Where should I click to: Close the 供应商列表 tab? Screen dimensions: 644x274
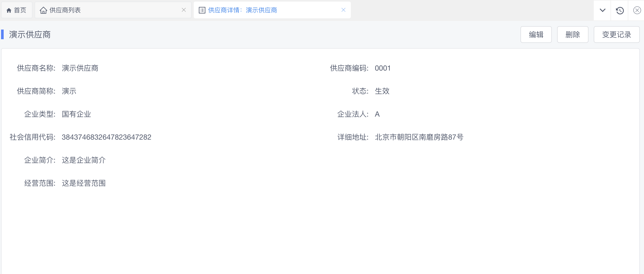pos(184,10)
